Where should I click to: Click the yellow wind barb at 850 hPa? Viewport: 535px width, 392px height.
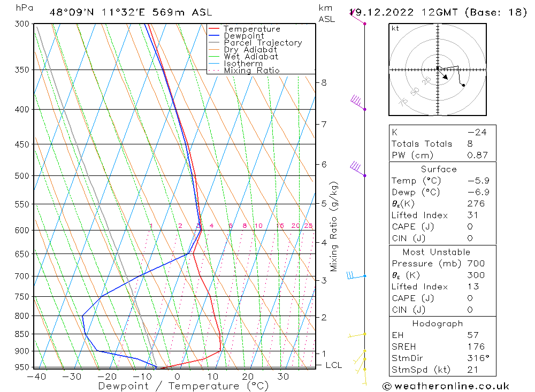pyautogui.click(x=357, y=335)
